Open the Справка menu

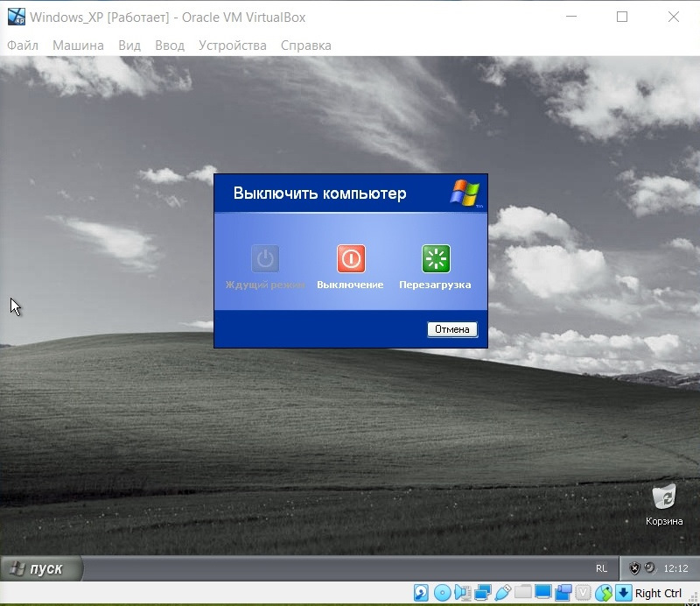305,46
